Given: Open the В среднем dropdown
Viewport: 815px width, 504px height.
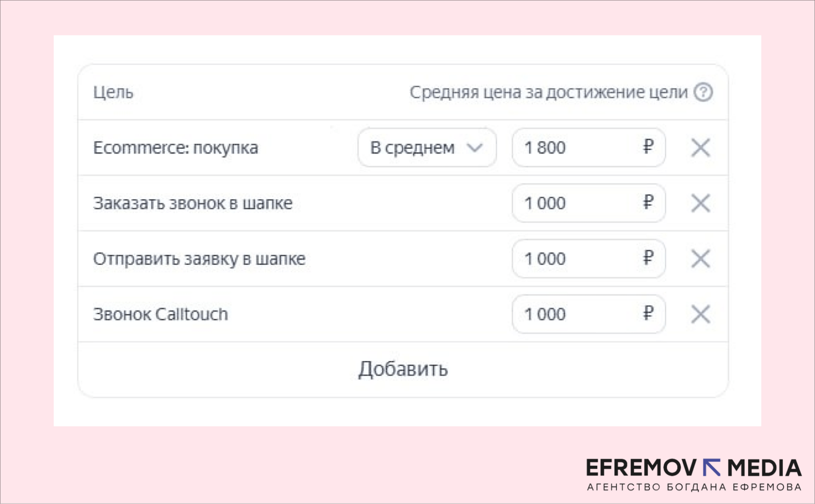Looking at the screenshot, I should tap(426, 147).
